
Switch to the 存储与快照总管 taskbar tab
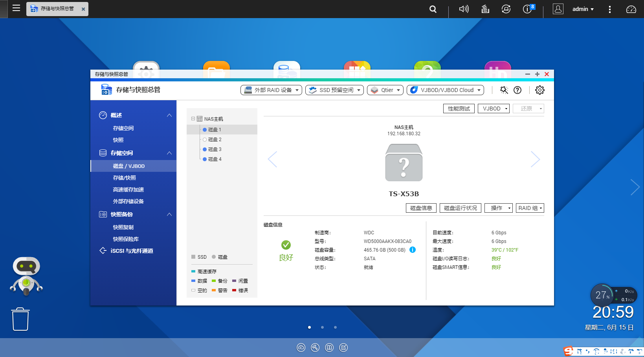(57, 9)
